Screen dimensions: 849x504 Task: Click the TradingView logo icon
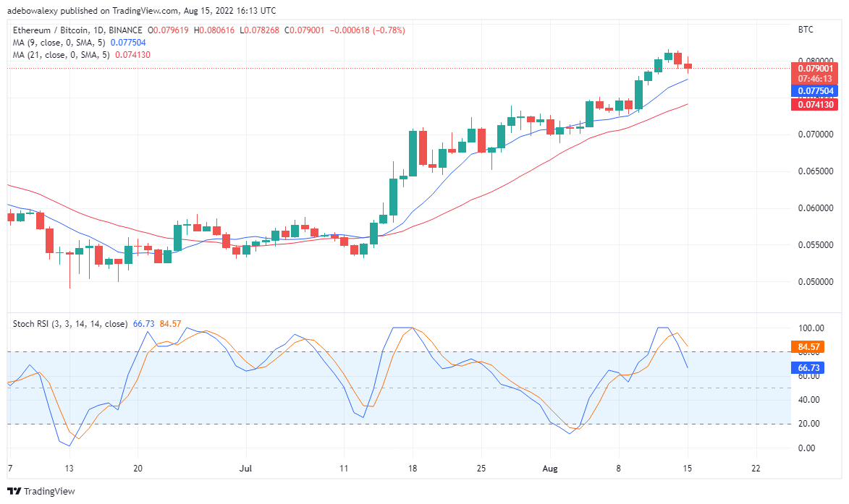tap(14, 491)
